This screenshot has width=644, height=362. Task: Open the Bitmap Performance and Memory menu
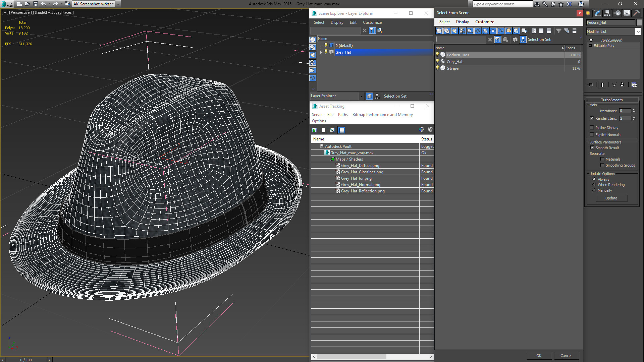click(x=382, y=115)
